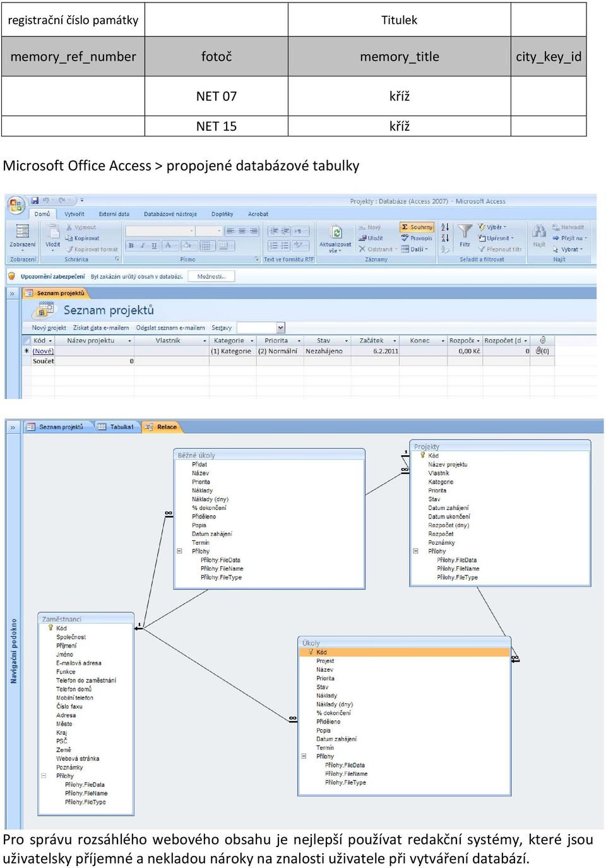Switch to the Databázové nástroje ribbon tab
606x868 pixels.
(170, 215)
